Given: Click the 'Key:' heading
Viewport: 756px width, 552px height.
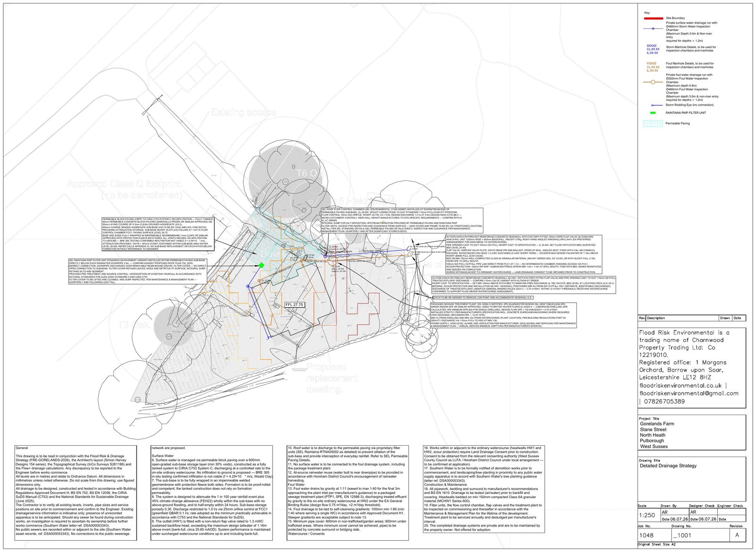Looking at the screenshot, I should (647, 12).
